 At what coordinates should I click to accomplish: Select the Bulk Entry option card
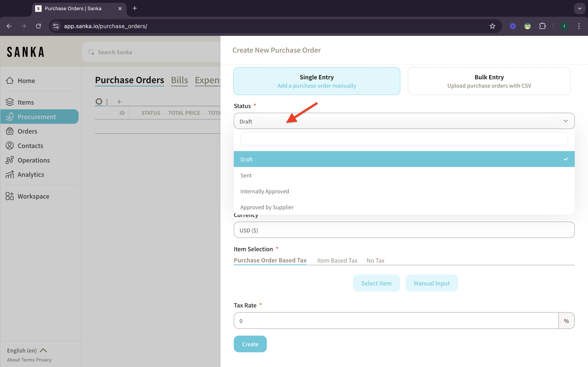[x=489, y=81]
